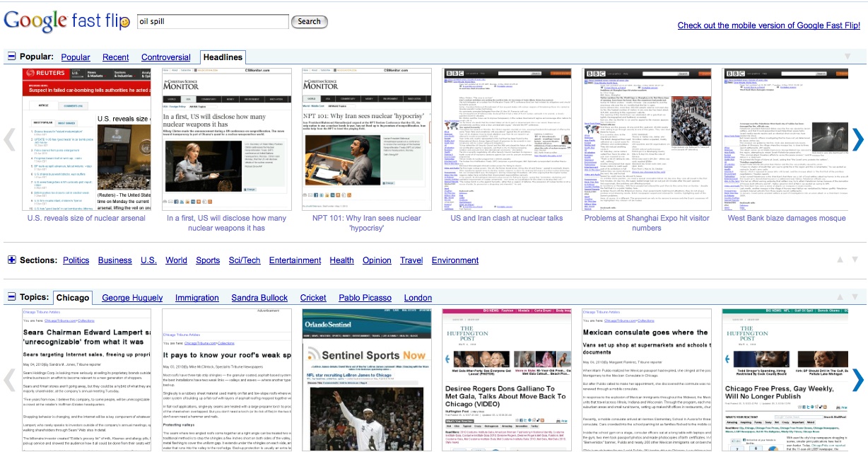Flip to previous Headlines page with gray arrow
Image resolution: width=868 pixels, height=452 pixels.
click(10, 139)
